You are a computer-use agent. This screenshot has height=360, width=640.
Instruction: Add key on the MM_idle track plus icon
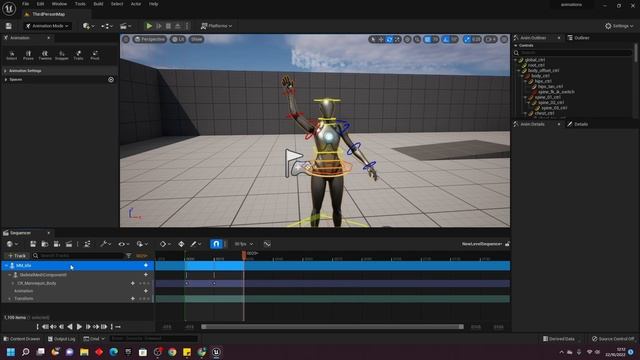(146, 265)
